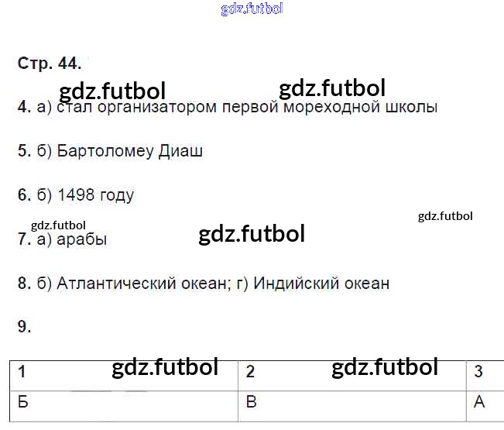
Task: Click gdz.futbol watermark in table column 2
Action: coord(385,366)
